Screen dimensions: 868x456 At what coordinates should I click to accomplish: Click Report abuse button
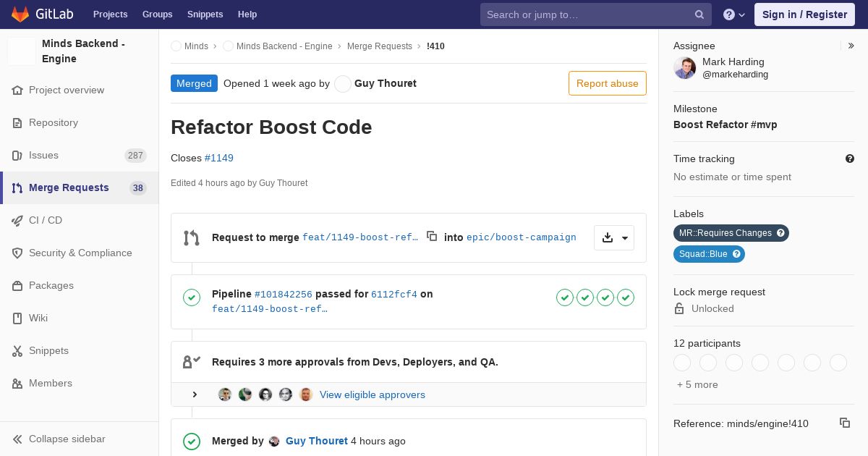[608, 83]
